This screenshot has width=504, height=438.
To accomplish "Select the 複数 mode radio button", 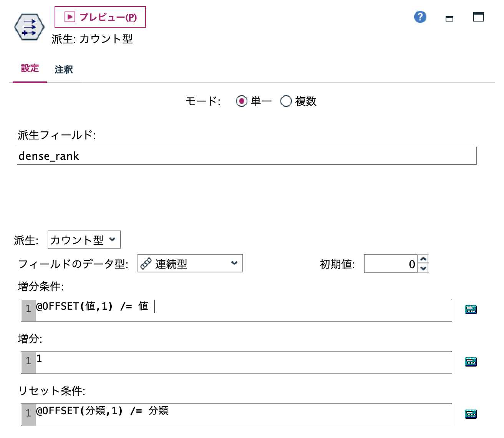I will coord(286,101).
